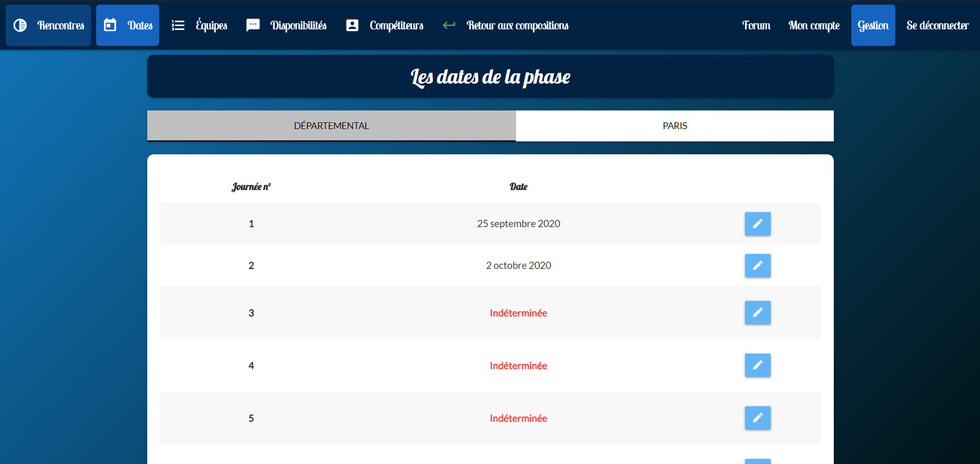Edit date of journée 1 with pencil
Viewport: 980px width, 464px height.
(758, 224)
